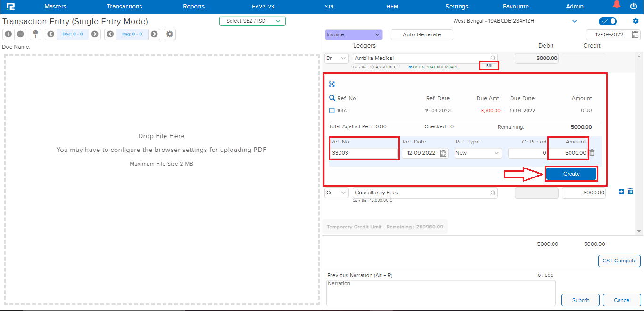Click the zoom-in plus icon

(x=8, y=34)
